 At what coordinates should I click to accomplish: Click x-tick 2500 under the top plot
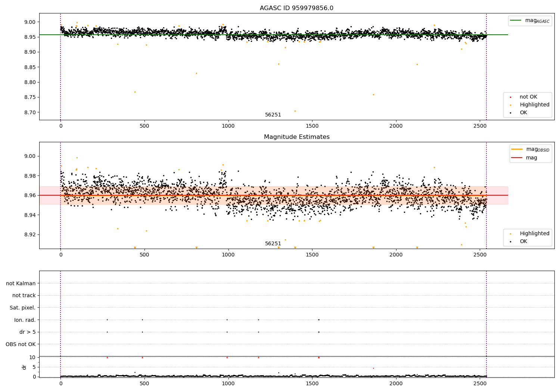click(480, 126)
